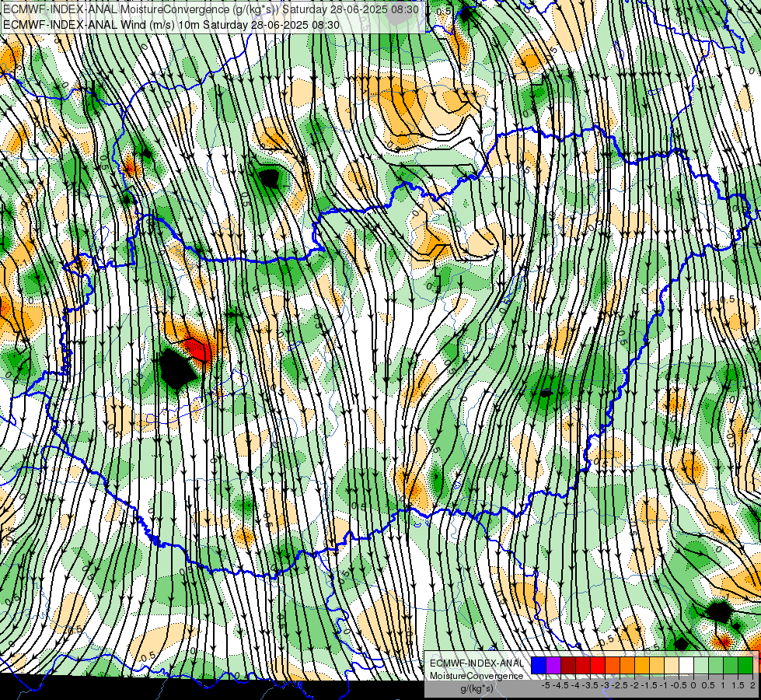
Task: Pick the palest green legend swatch between 0 and 0.5
Action: 701,665
